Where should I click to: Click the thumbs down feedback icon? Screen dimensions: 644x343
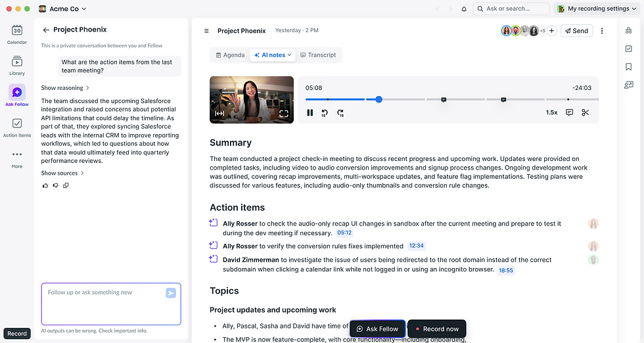point(55,186)
